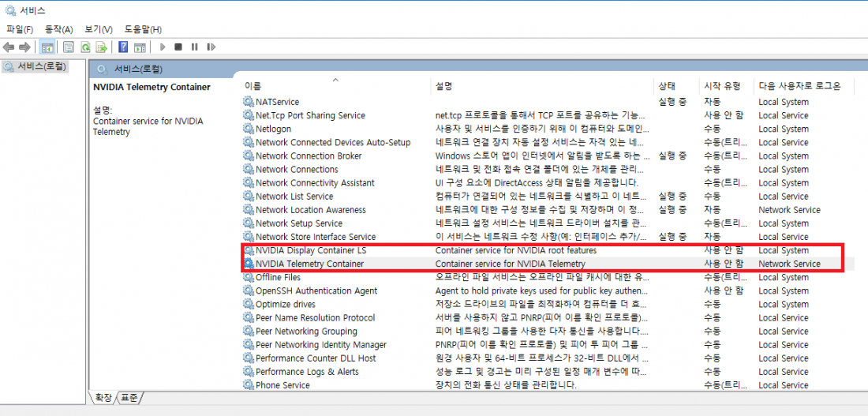Screen dimensions: 868x416
Task: Select 서비스(로컬) in the left tree
Action: [x=36, y=67]
